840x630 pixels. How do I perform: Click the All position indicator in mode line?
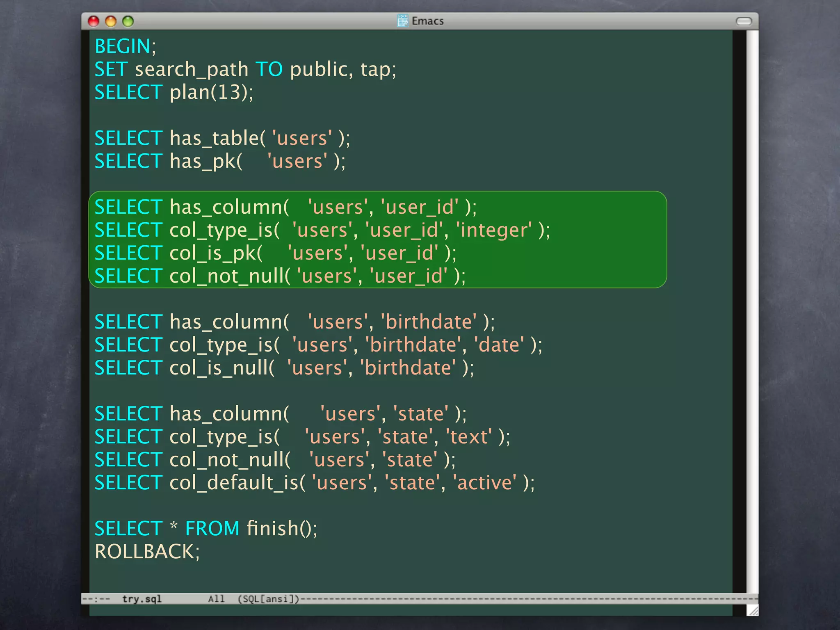click(216, 599)
